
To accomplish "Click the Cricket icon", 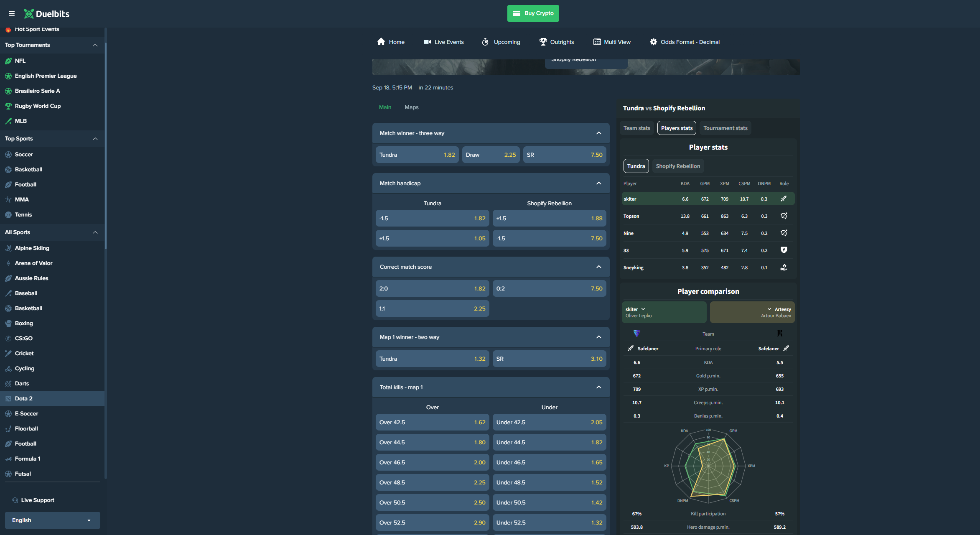I will [8, 354].
